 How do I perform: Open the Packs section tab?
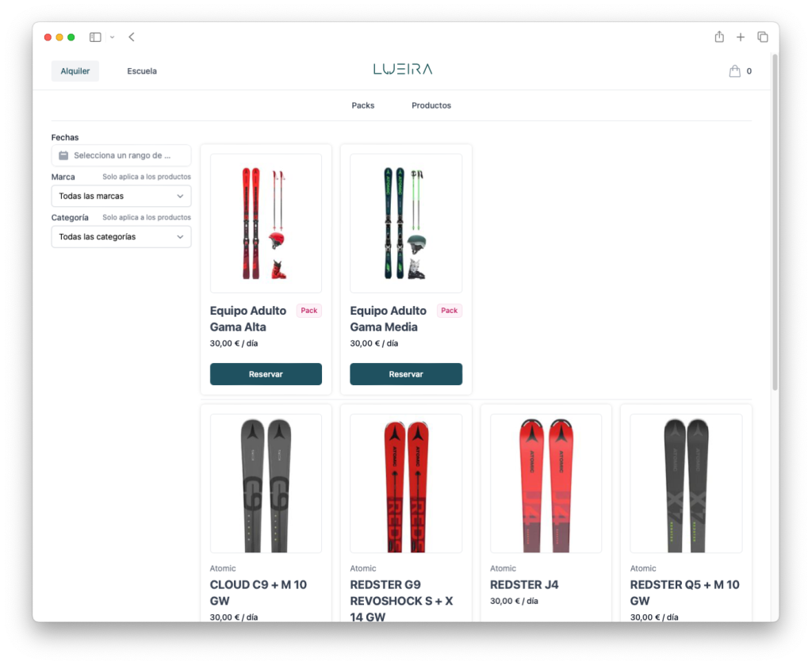363,105
